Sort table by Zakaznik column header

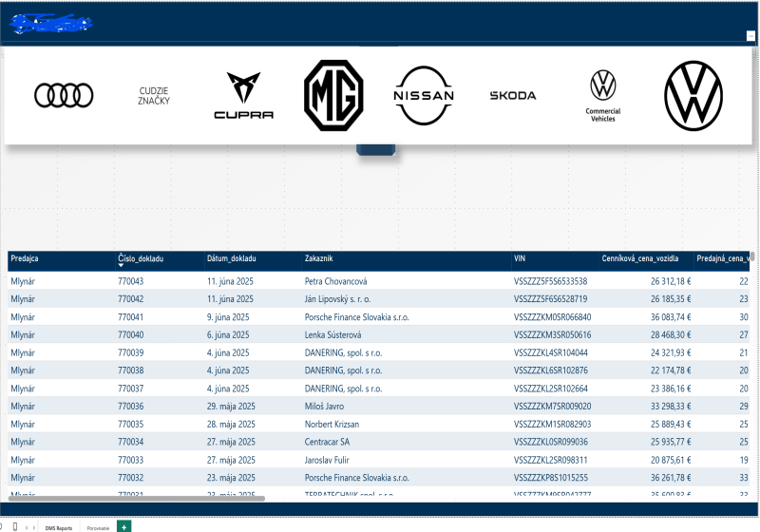(x=318, y=258)
